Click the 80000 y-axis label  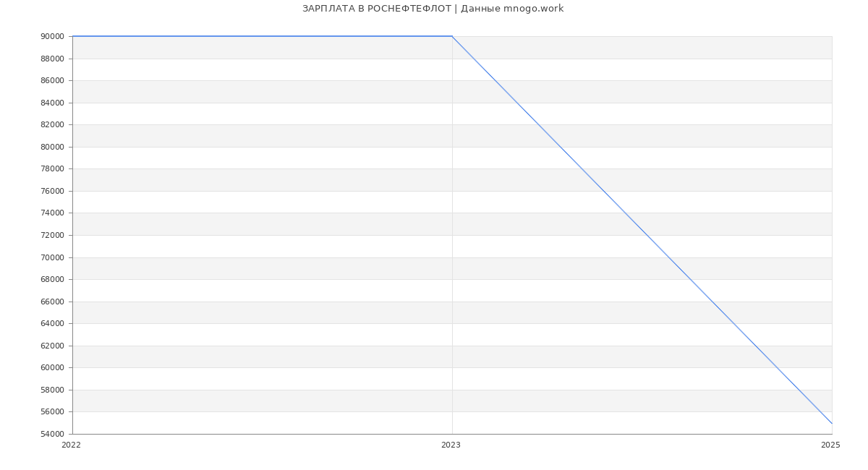[53, 147]
